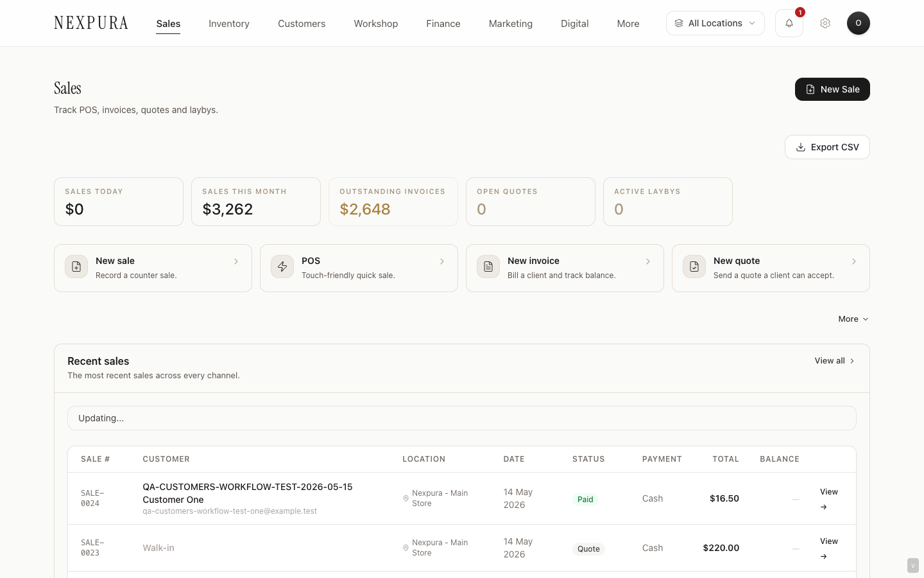The image size is (924, 578).
Task: Click the QA-CUSTOMERS-WORKFLOW-TEST customer name
Action: click(x=248, y=493)
